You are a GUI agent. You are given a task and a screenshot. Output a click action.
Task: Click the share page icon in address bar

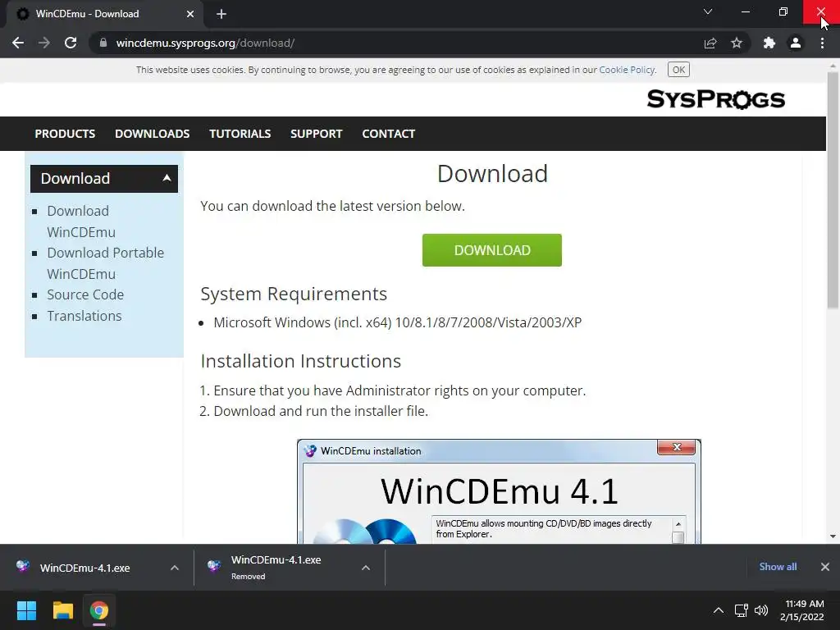pos(710,43)
